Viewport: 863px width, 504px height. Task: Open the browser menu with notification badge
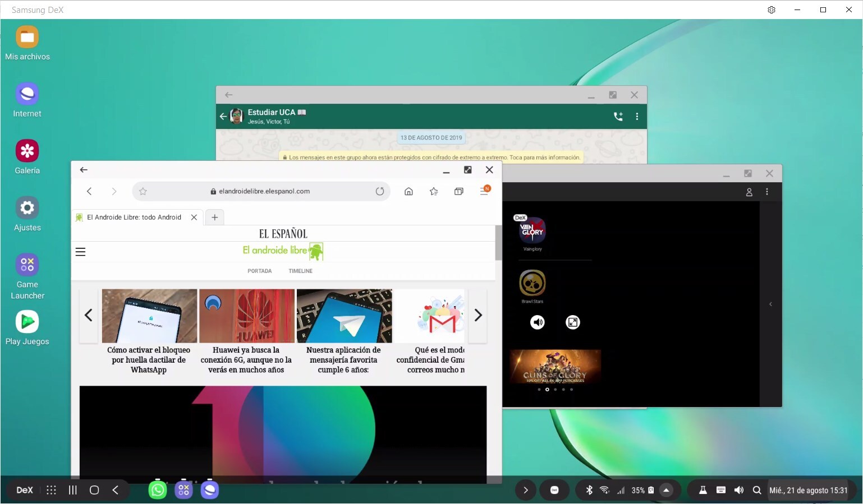coord(485,191)
